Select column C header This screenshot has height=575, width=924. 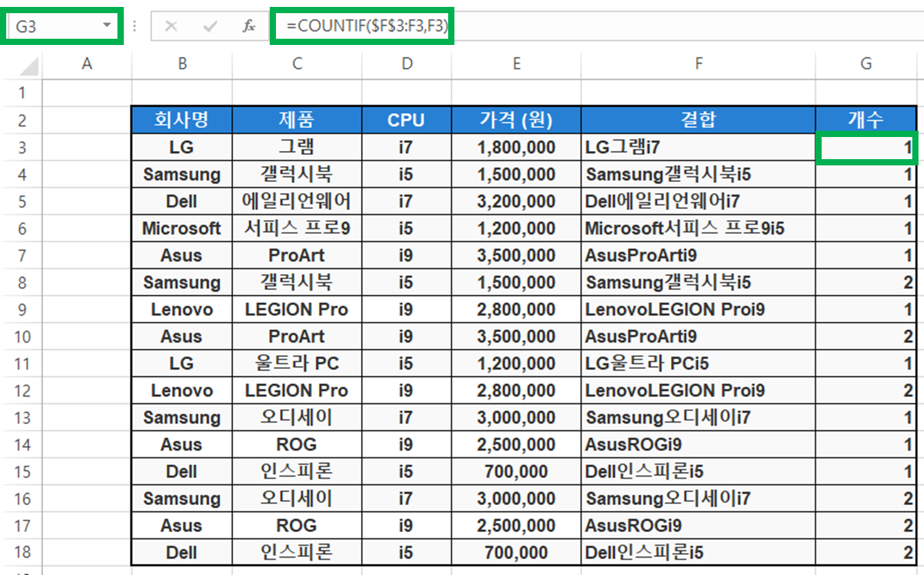297,64
